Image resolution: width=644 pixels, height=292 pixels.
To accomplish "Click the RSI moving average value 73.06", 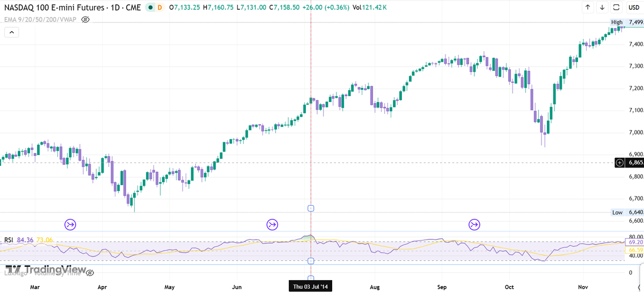I will click(x=45, y=240).
